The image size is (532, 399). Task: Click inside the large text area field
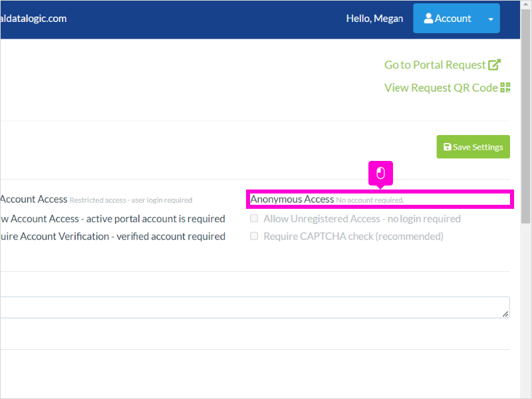[x=255, y=307]
